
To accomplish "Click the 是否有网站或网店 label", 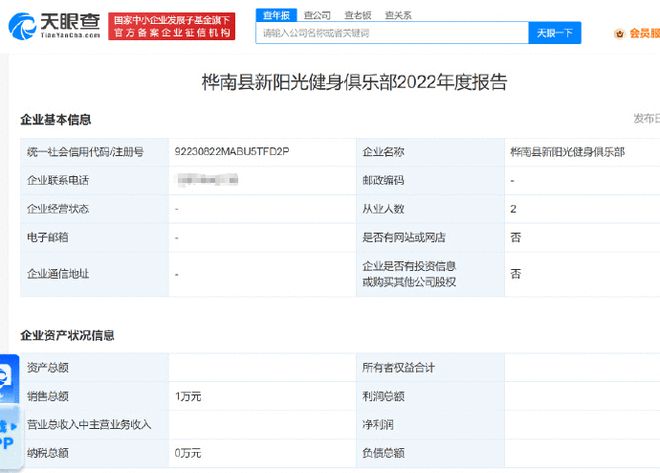I will [404, 238].
